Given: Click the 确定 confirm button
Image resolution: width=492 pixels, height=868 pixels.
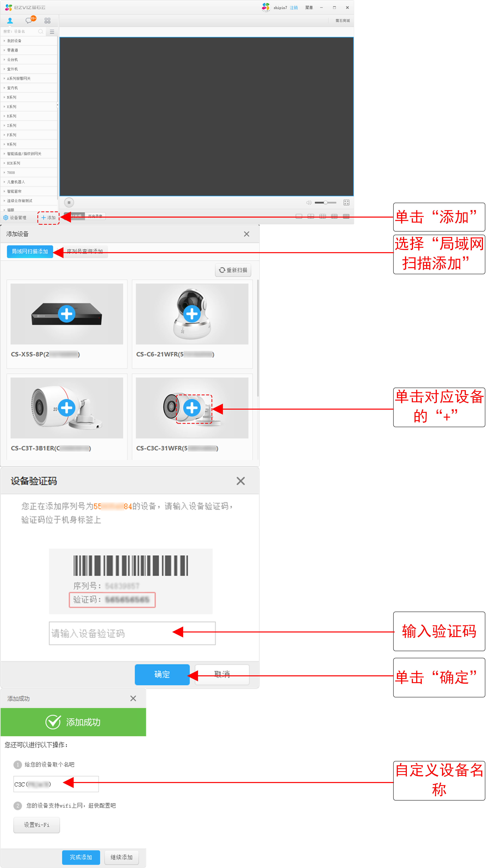Looking at the screenshot, I should coord(162,675).
